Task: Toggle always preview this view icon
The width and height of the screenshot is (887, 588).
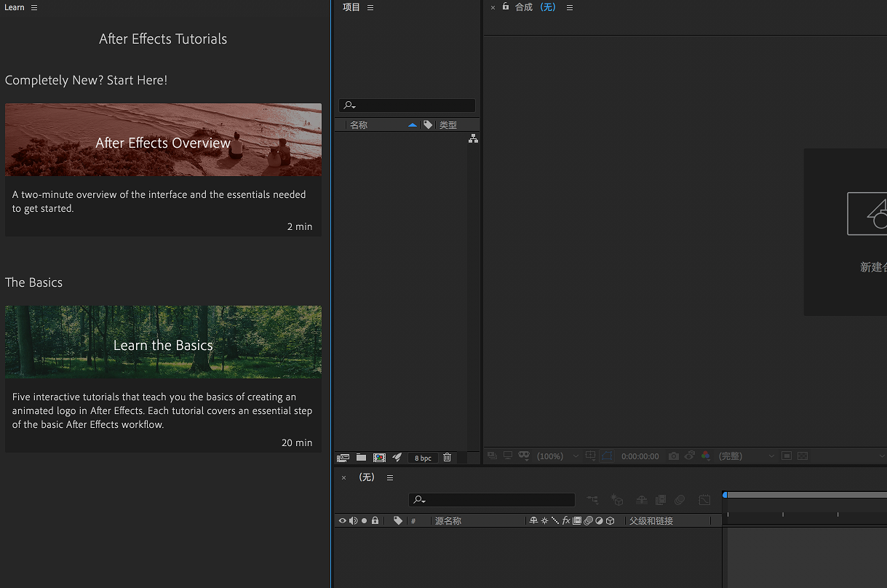Action: (492, 456)
